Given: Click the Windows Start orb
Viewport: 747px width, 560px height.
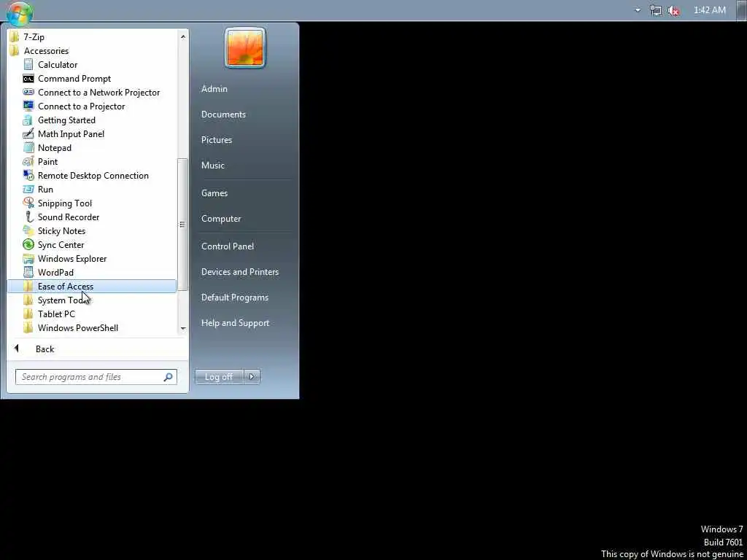Looking at the screenshot, I should (20, 12).
